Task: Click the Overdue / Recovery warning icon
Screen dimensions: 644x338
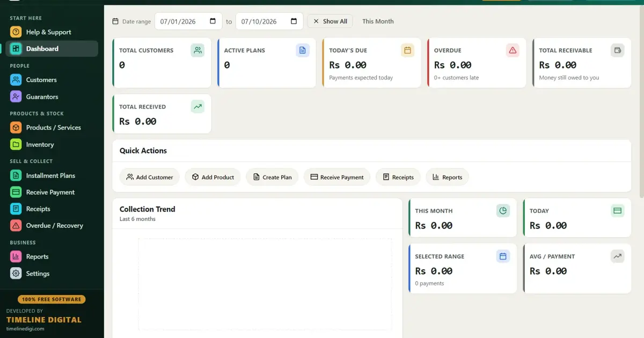Action: 16,225
